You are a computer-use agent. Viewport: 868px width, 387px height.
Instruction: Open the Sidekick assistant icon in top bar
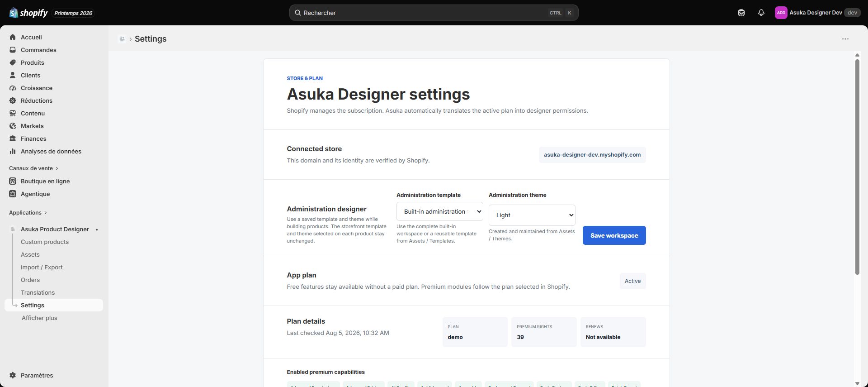[741, 13]
